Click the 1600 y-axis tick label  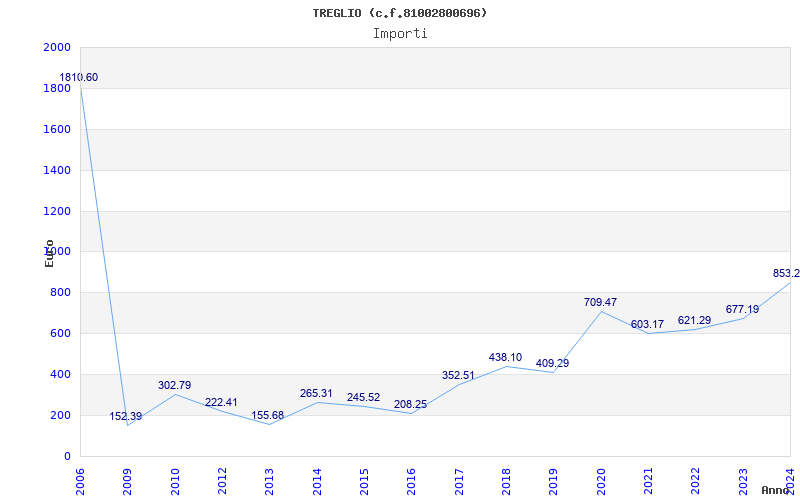[x=57, y=129]
